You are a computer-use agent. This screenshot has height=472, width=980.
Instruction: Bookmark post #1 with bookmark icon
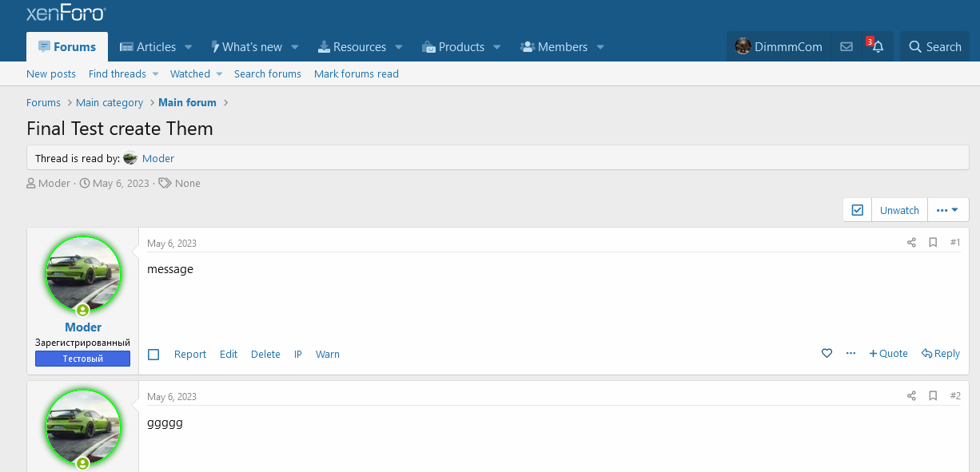click(933, 243)
